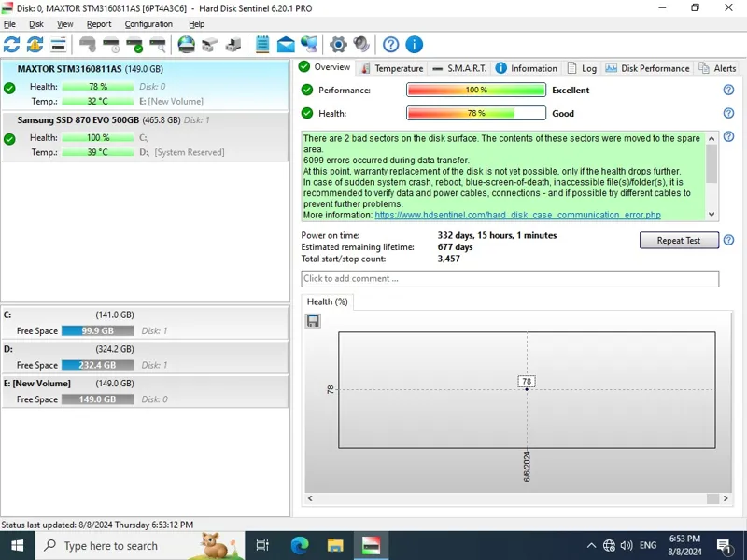Click help icon next to Health bar
The width and height of the screenshot is (747, 560).
coord(728,113)
